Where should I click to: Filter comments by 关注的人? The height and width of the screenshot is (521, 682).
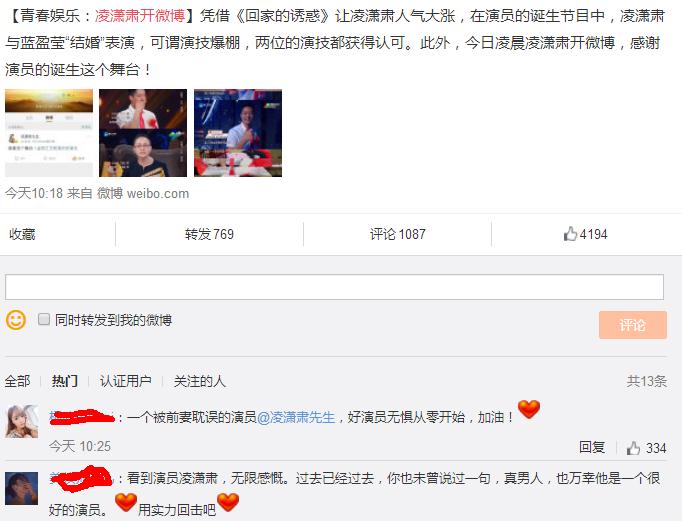click(x=200, y=381)
